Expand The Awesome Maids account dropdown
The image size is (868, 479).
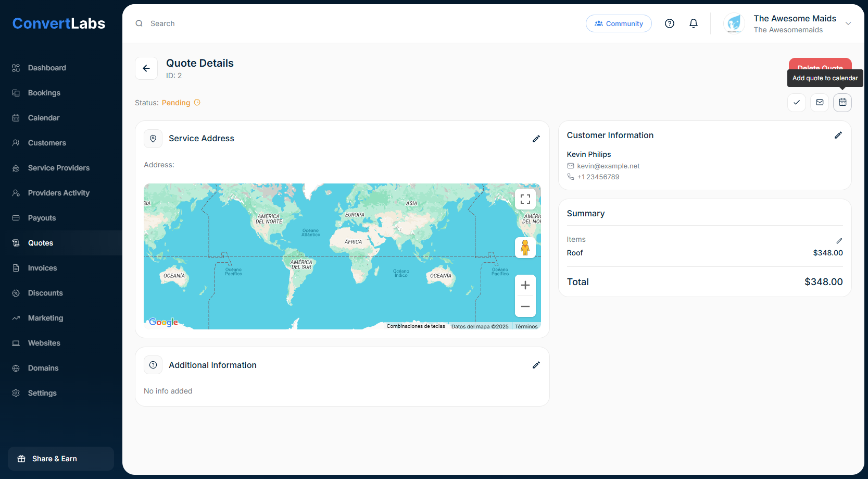coord(848,23)
